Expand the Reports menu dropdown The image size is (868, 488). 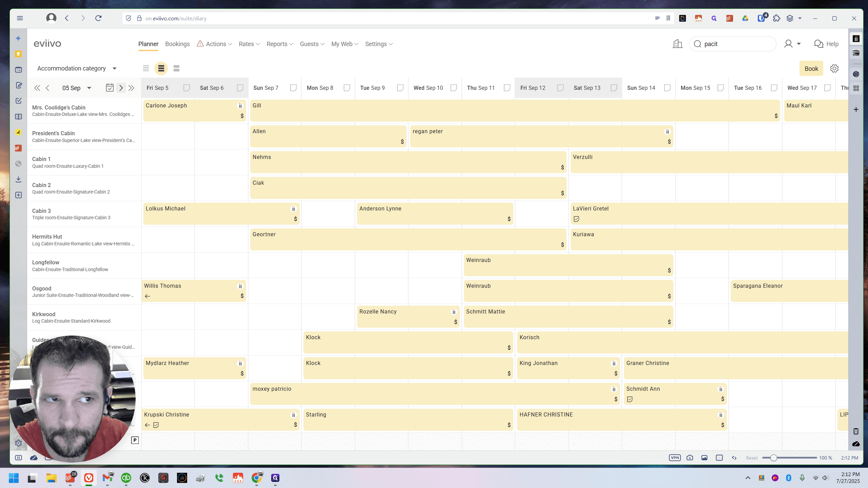[x=280, y=44]
